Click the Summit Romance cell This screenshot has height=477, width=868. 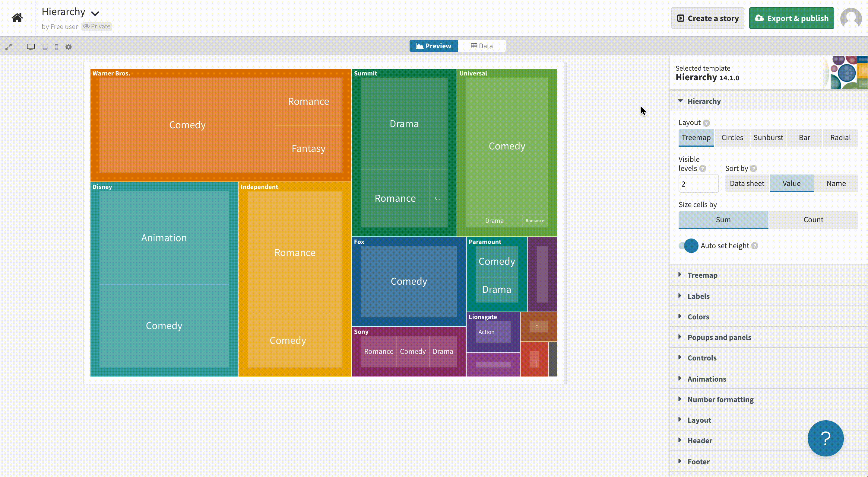point(395,198)
